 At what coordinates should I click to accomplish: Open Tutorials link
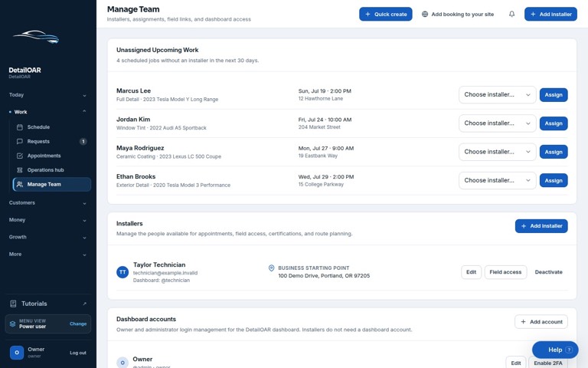point(48,304)
